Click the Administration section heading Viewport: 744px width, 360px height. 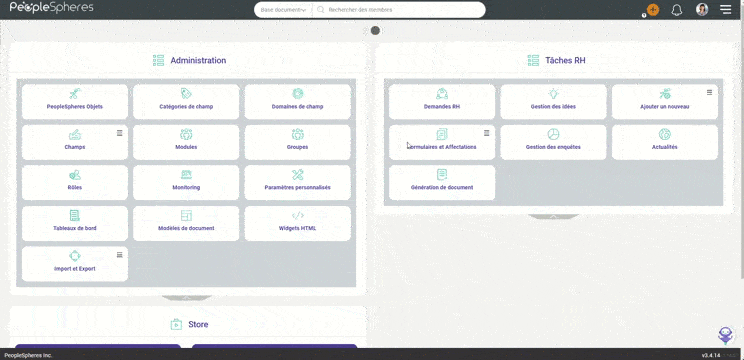pyautogui.click(x=198, y=60)
